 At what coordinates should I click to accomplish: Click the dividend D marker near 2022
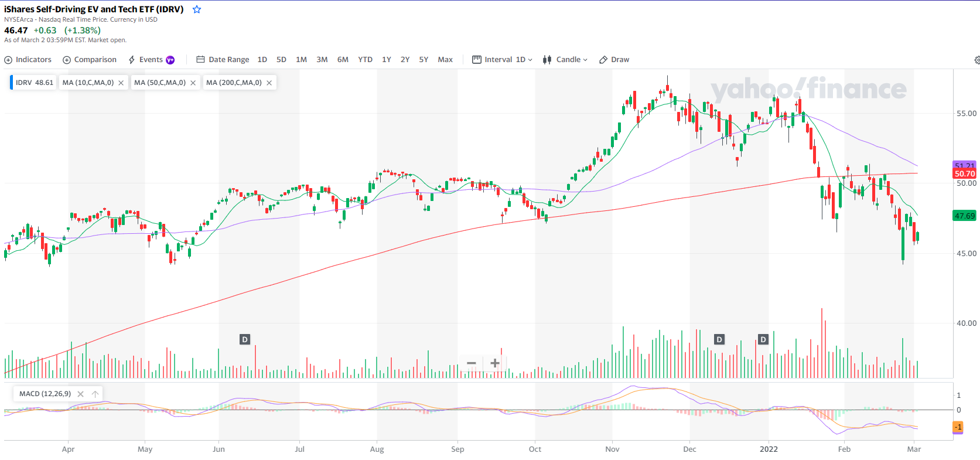point(763,339)
